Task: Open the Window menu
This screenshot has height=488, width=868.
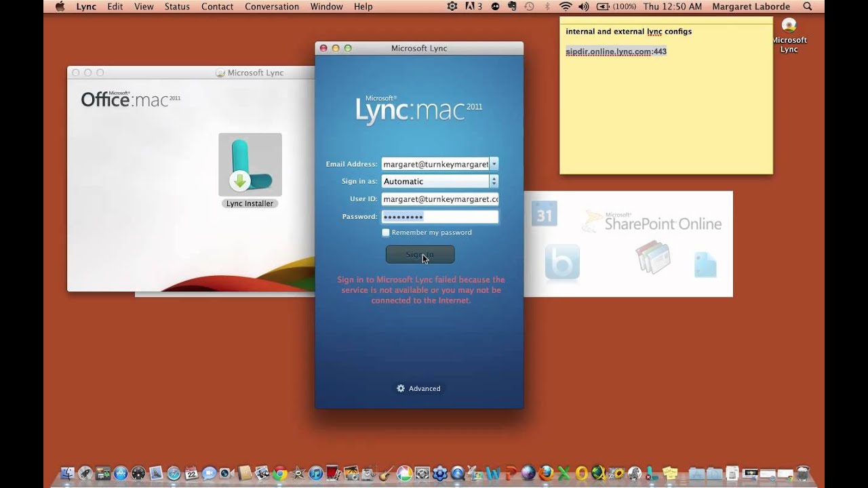Action: click(326, 7)
